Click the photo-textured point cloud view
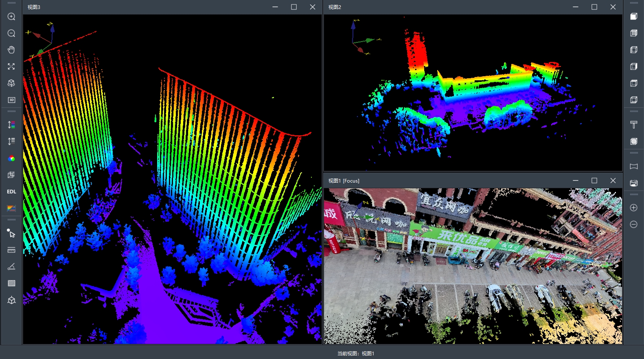Viewport: 644px width, 359px height. pyautogui.click(x=473, y=266)
